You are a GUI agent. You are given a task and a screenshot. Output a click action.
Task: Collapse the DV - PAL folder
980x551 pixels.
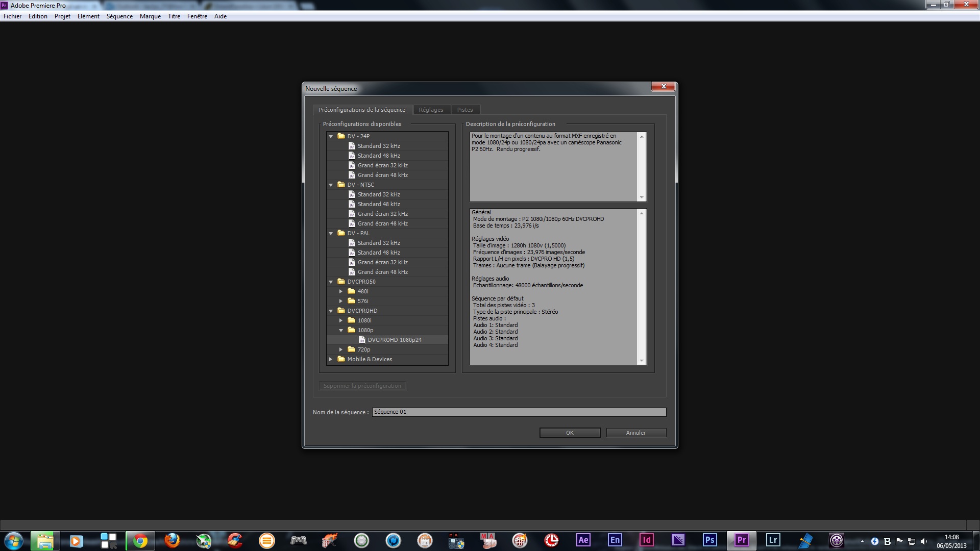(331, 233)
